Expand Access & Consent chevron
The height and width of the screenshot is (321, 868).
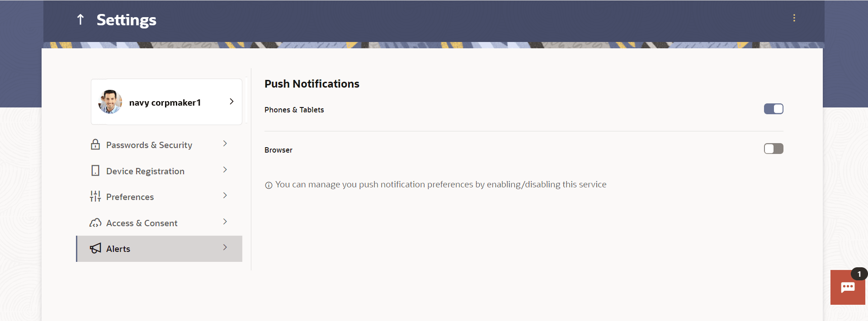pyautogui.click(x=225, y=222)
